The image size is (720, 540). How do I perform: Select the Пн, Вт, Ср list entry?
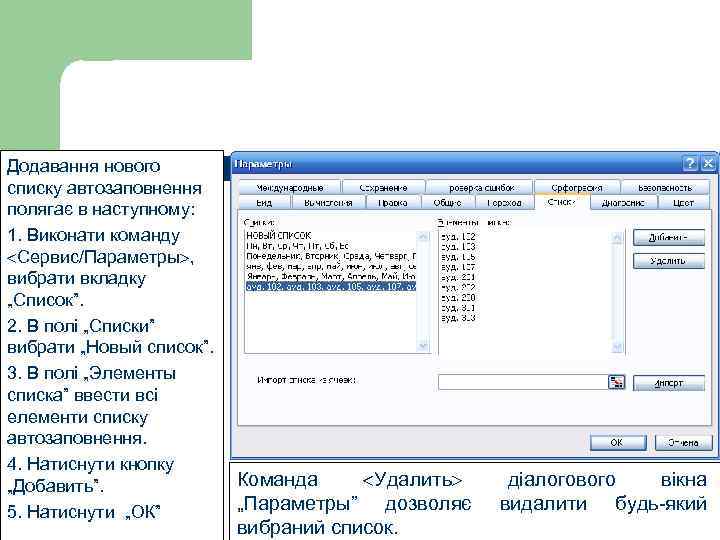(330, 246)
